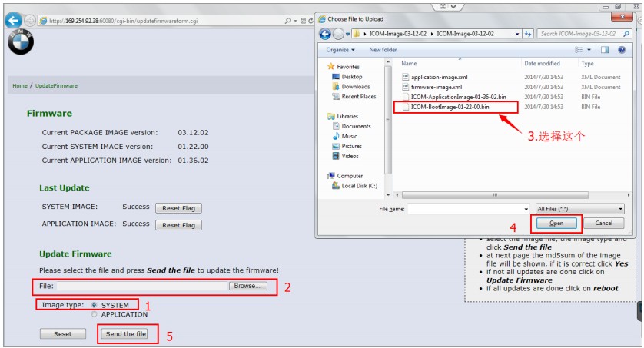The height and width of the screenshot is (348, 644).
Task: Sort files by Date modified column
Action: (x=542, y=63)
